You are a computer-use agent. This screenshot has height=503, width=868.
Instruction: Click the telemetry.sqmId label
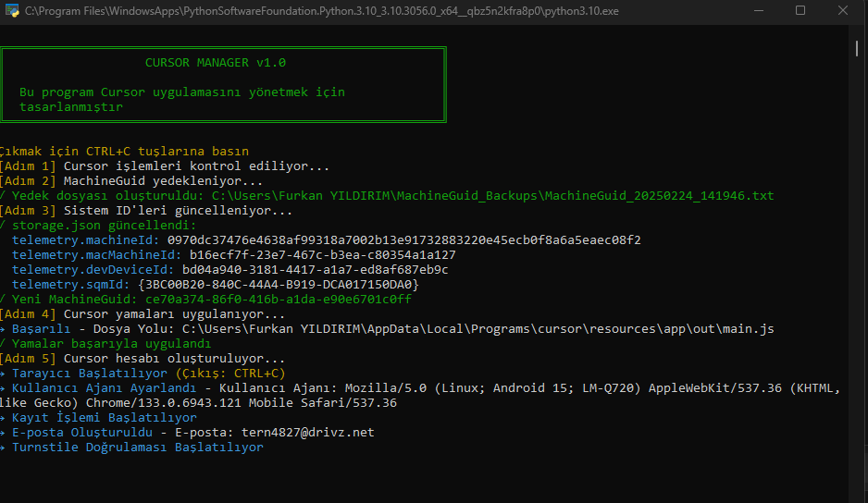(x=71, y=285)
